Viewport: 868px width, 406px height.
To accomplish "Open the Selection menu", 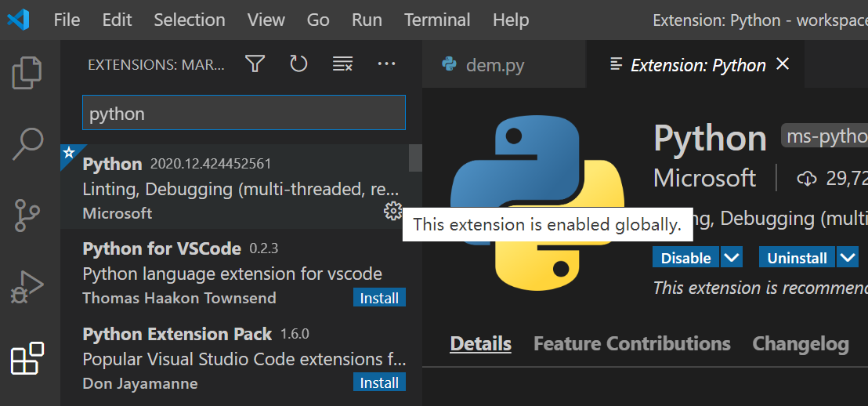I will 190,20.
